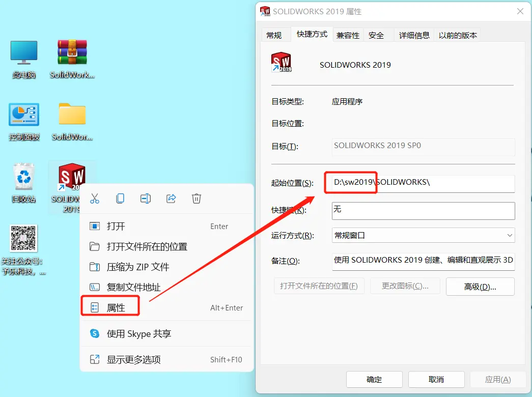532x397 pixels.
Task: Click the Delete trash icon in context menu
Action: (197, 198)
